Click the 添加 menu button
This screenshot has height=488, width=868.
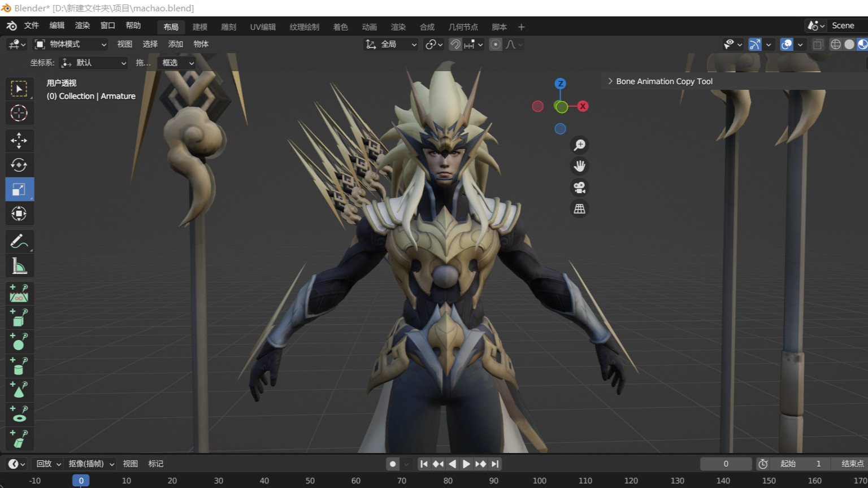pyautogui.click(x=175, y=44)
